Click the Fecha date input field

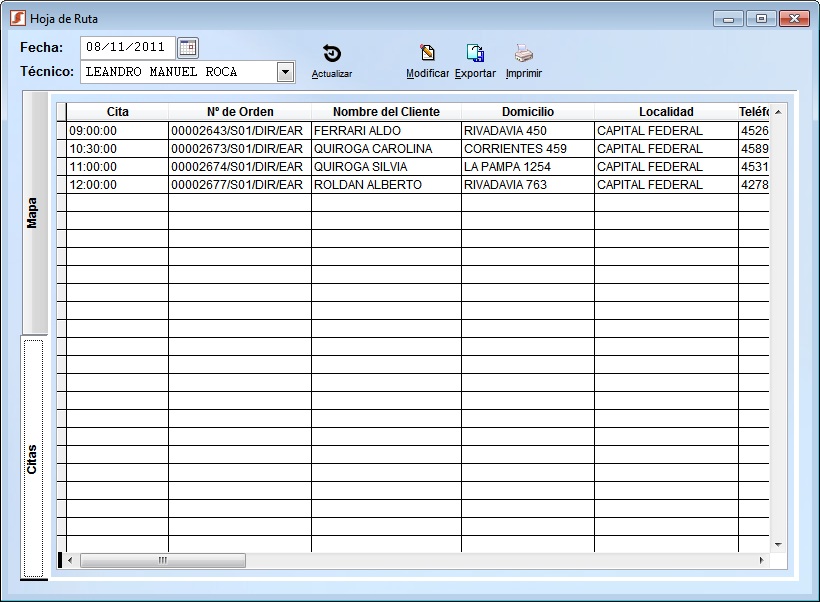pyautogui.click(x=127, y=47)
